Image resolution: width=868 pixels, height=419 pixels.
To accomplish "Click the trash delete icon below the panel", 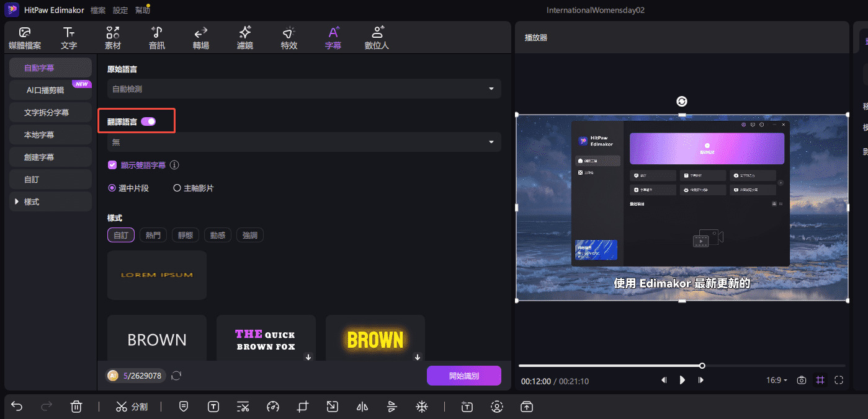I will (76, 406).
